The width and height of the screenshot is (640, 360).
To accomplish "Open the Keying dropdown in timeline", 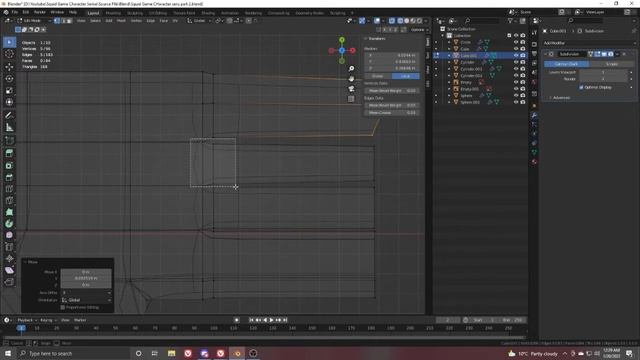I will tap(48, 320).
